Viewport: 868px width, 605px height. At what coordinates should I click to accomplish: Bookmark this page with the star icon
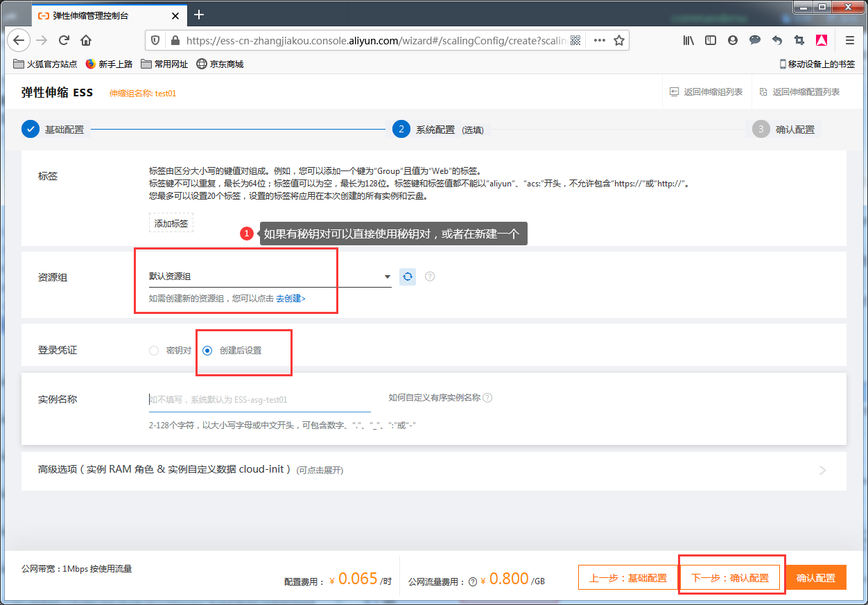tap(619, 40)
